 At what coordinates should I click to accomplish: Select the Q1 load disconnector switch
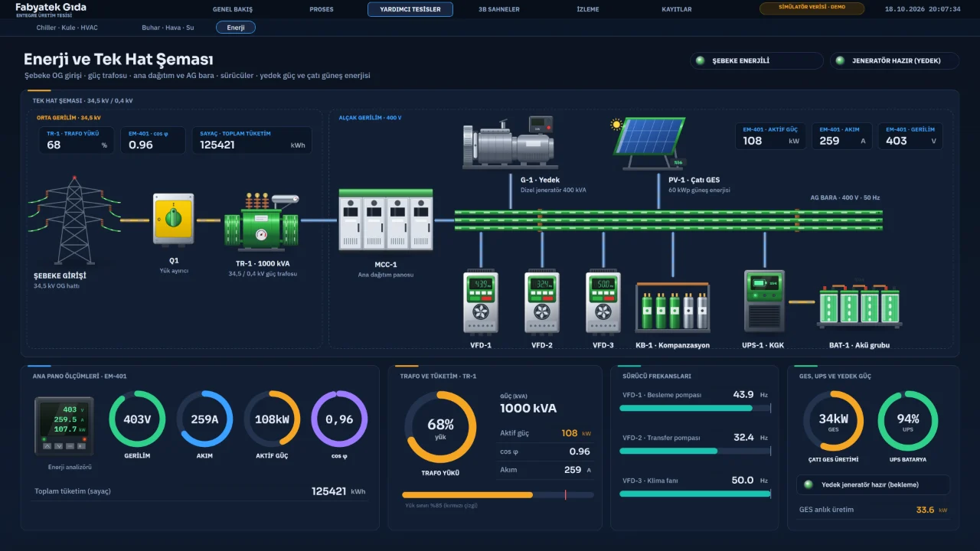point(174,219)
